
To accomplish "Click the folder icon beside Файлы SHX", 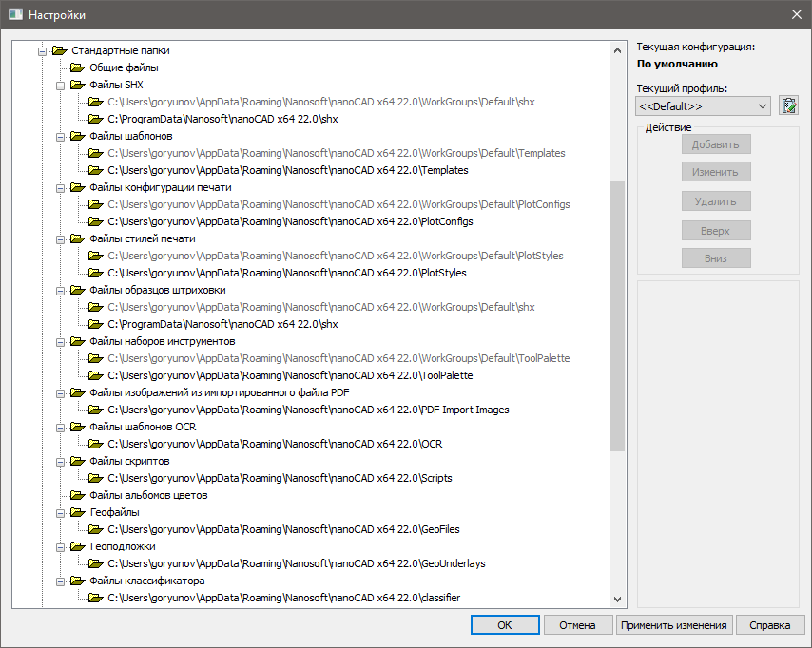I will click(x=78, y=86).
